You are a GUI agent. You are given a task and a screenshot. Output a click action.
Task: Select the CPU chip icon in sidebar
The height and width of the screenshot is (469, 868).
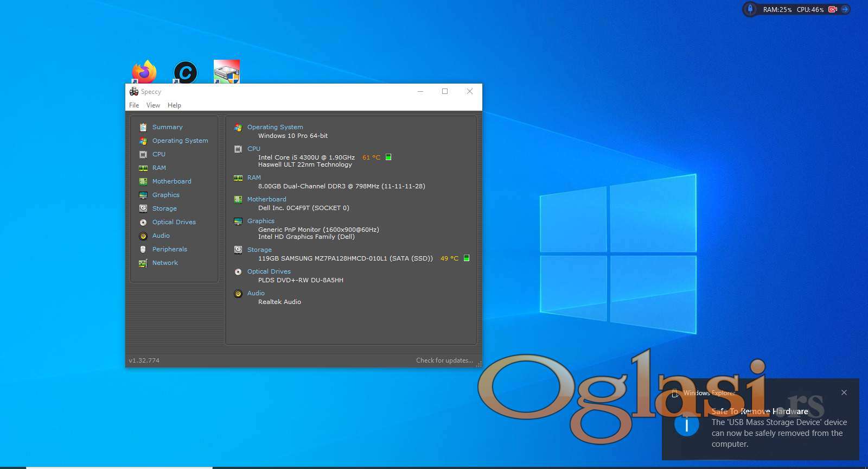click(143, 154)
